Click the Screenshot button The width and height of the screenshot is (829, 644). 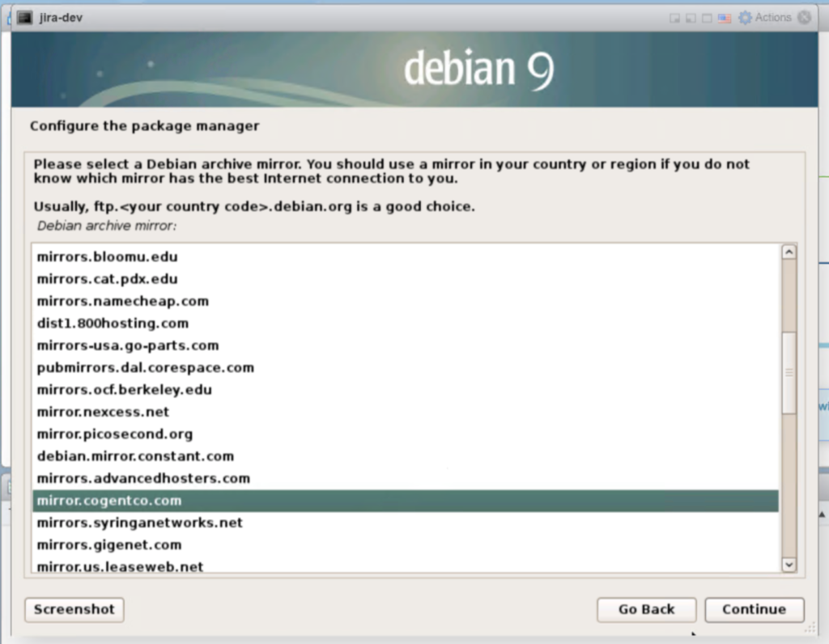(74, 610)
